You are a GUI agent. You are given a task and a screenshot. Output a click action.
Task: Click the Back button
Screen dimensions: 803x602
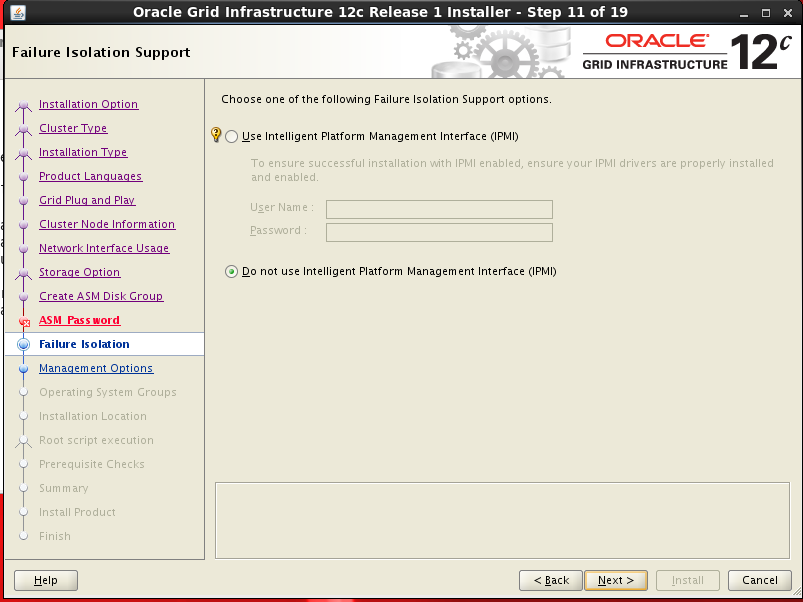pos(551,580)
